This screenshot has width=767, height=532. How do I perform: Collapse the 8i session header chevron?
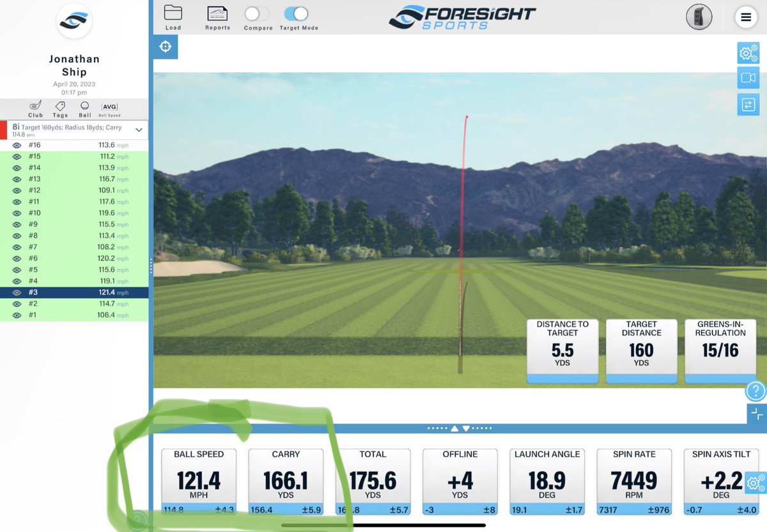tap(139, 129)
